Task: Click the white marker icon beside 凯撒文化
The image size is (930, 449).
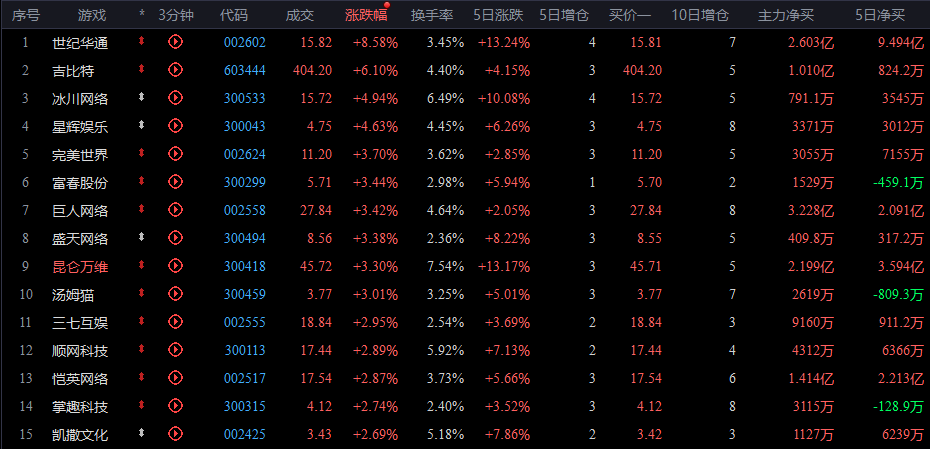Action: [x=141, y=433]
